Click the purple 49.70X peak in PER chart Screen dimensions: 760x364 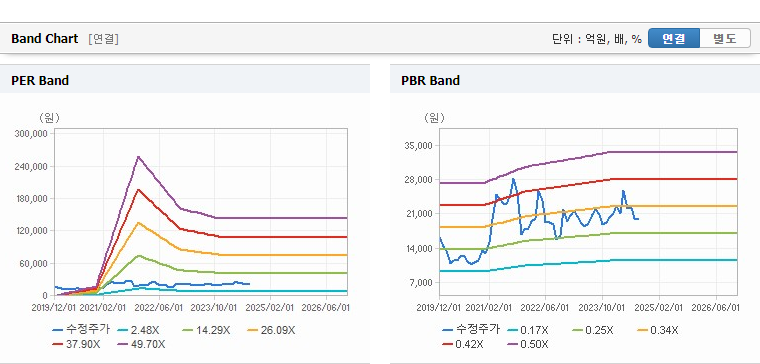[x=138, y=157]
